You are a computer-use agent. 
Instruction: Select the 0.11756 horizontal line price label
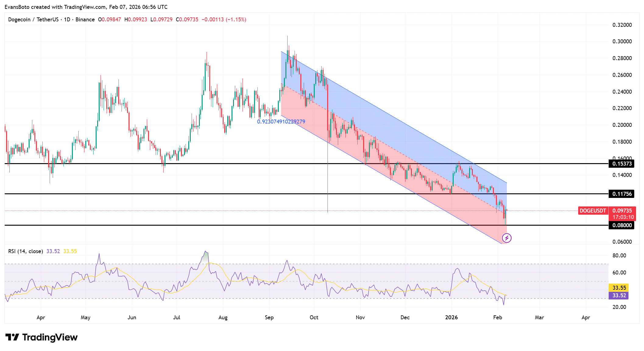pos(621,194)
